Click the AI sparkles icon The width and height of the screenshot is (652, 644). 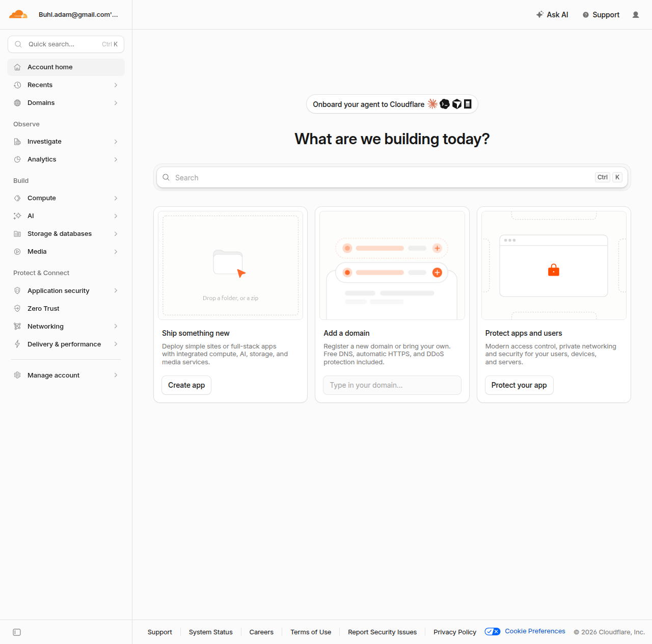[17, 216]
